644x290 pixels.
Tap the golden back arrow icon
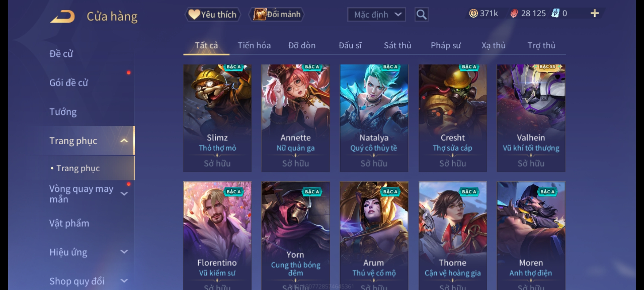point(62,16)
